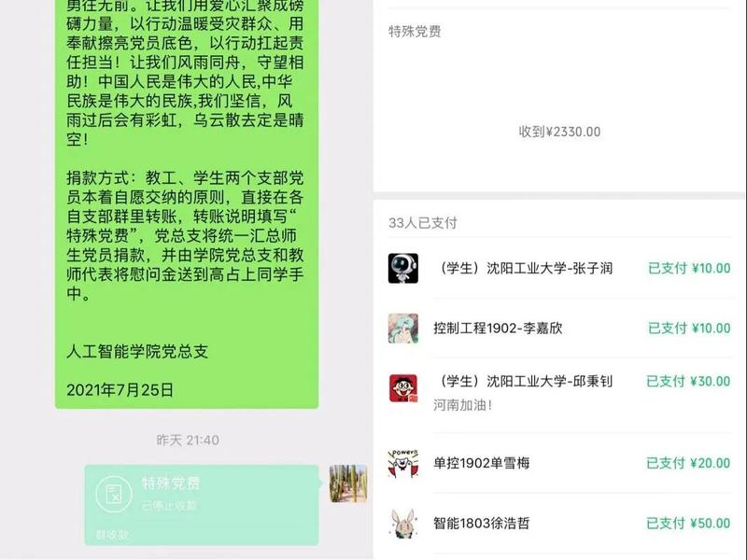
Task: Open 徐浩哲's rabbit avatar
Action: pyautogui.click(x=403, y=524)
